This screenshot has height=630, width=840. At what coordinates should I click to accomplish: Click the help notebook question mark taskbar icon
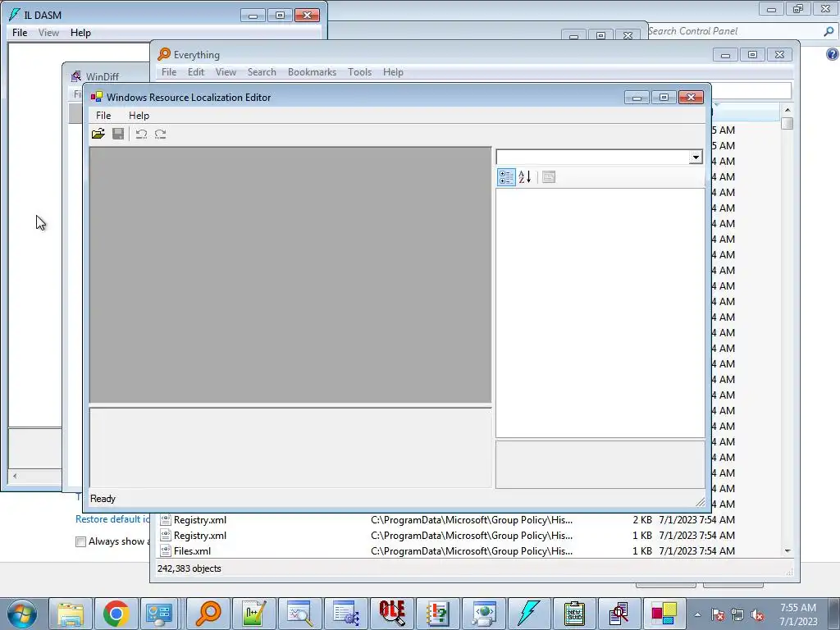[x=438, y=614]
